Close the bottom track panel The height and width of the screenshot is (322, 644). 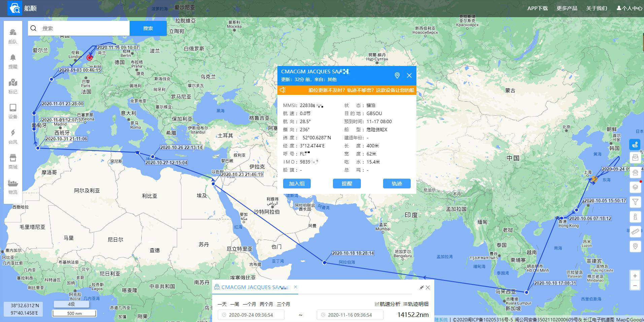(428, 288)
